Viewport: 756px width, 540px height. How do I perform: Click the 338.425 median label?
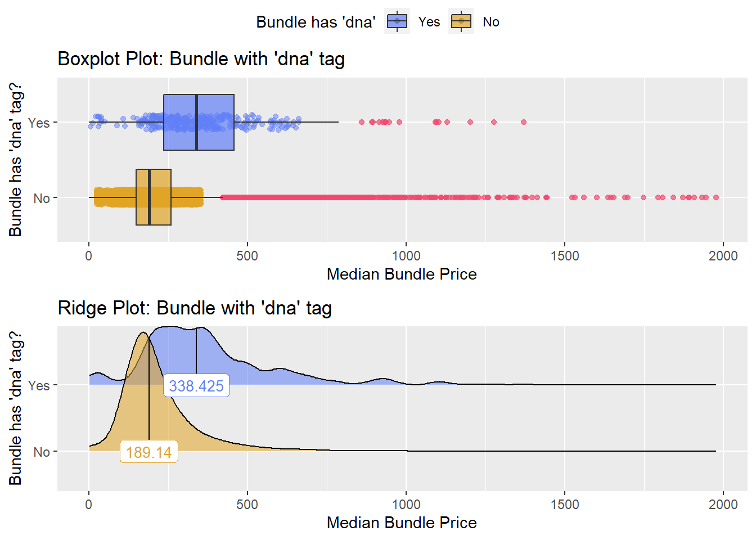pos(196,386)
